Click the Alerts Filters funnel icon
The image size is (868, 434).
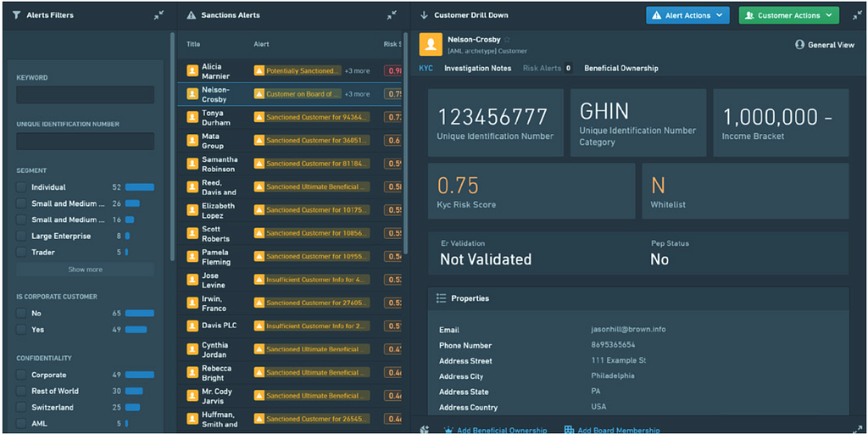click(x=15, y=15)
